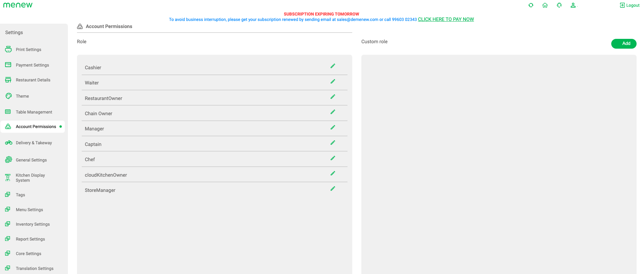Open Theme settings in sidebar

(x=22, y=96)
